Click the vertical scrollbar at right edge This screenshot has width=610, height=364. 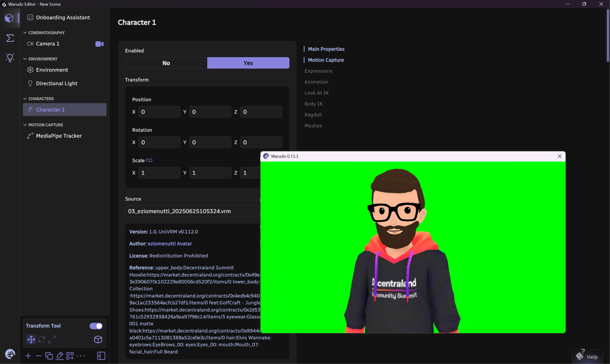(x=608, y=36)
